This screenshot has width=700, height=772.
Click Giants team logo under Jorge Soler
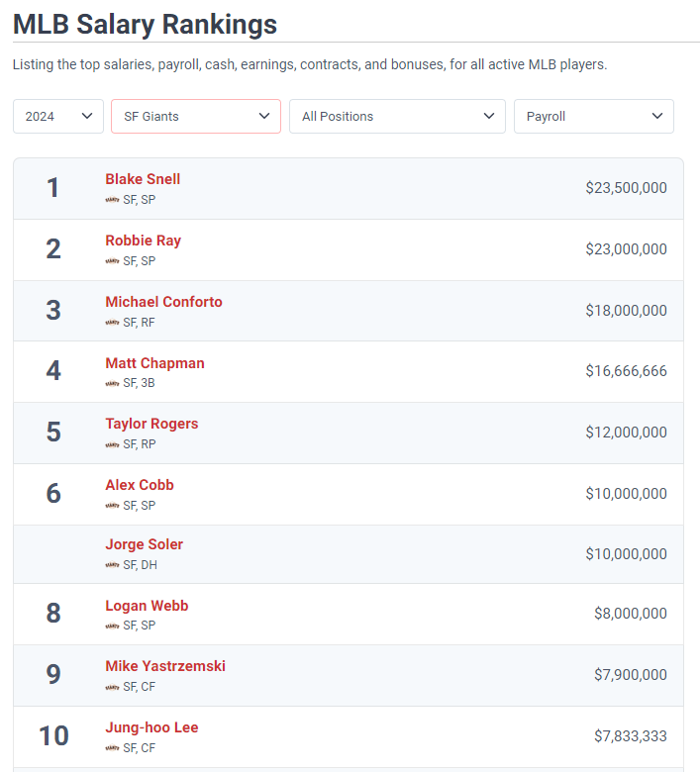coord(112,565)
